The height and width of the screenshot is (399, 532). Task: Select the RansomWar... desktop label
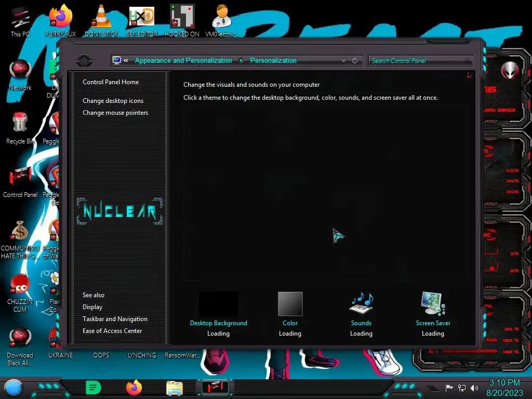pos(182,355)
